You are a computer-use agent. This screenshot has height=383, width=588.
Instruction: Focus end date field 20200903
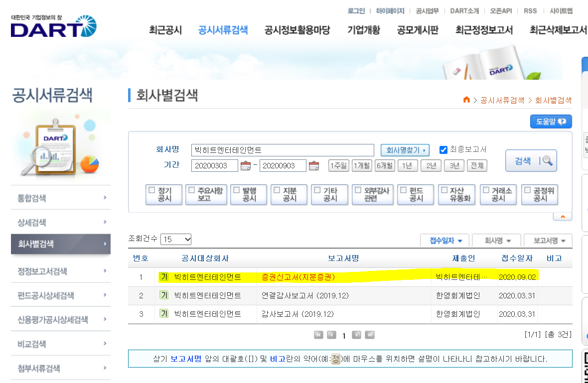[x=283, y=166]
